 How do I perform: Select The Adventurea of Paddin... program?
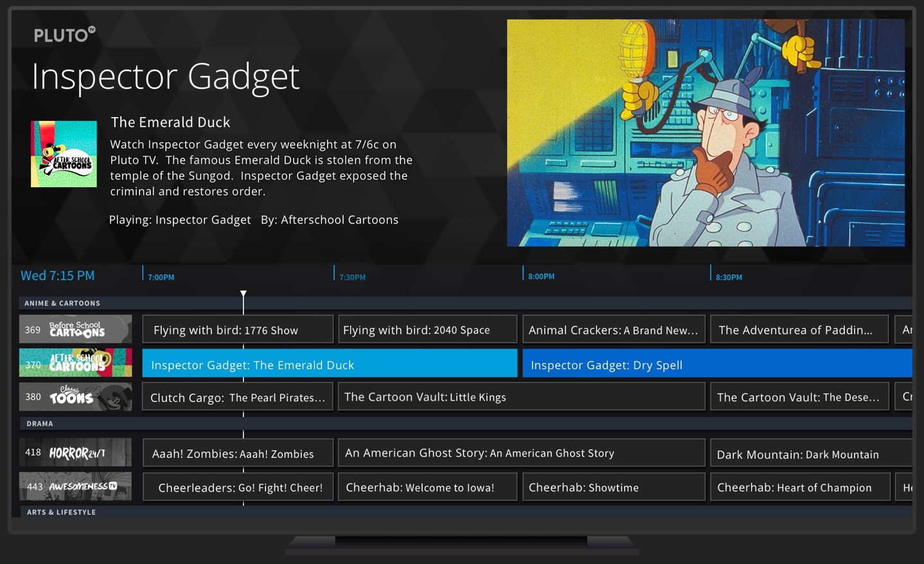(799, 329)
